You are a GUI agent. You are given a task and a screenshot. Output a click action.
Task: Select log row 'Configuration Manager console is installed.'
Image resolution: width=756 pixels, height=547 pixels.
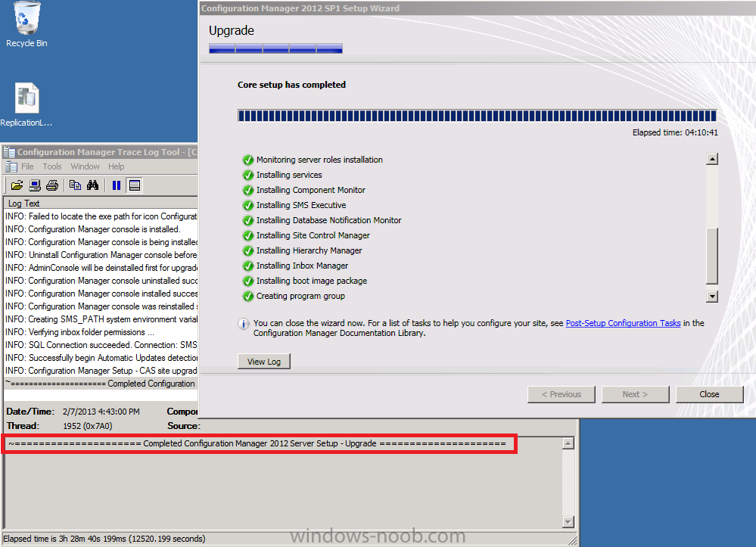101,229
